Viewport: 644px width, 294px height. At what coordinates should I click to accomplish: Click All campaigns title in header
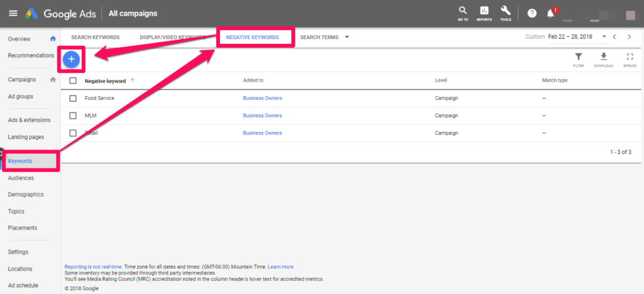133,14
